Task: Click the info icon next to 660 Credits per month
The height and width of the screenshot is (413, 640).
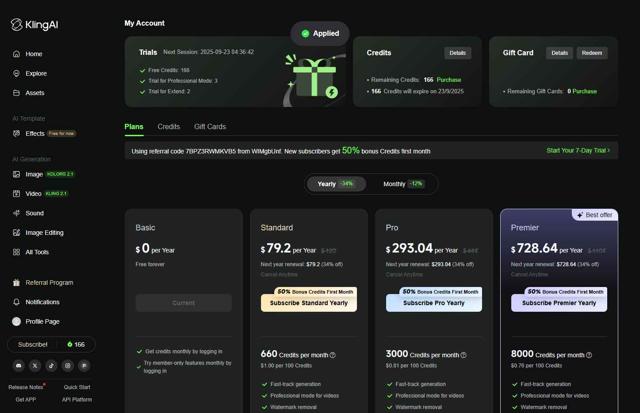Action: (333, 355)
